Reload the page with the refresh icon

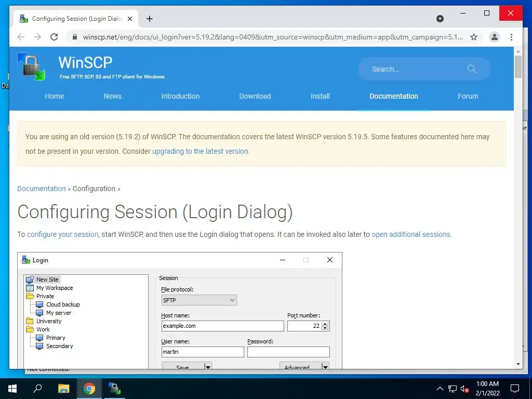(54, 37)
